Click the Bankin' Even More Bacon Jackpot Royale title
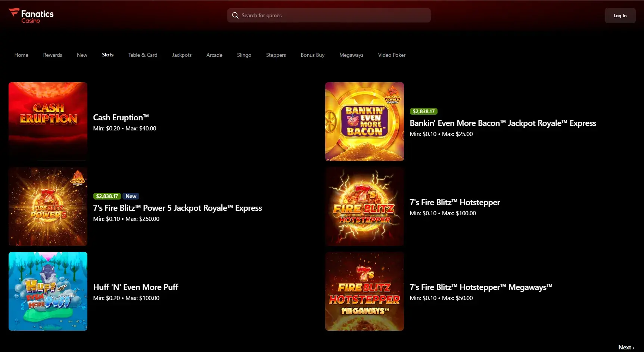Viewport: 644px width, 352px height. pyautogui.click(x=503, y=123)
